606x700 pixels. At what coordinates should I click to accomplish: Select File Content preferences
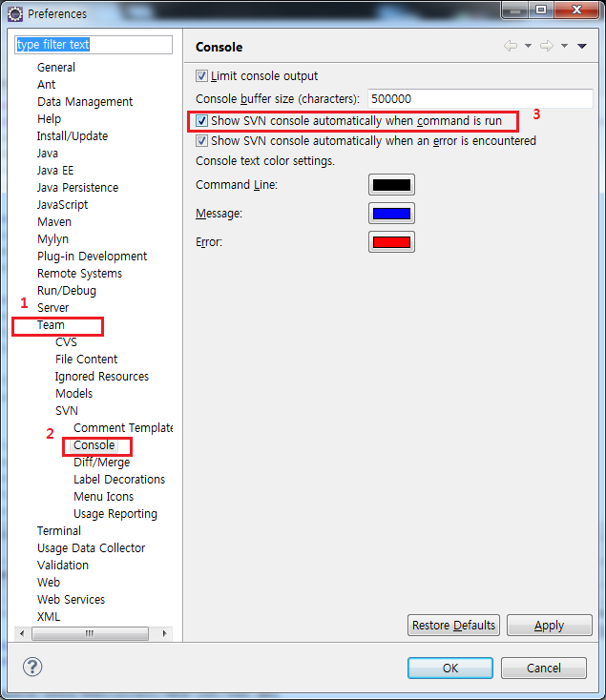86,360
